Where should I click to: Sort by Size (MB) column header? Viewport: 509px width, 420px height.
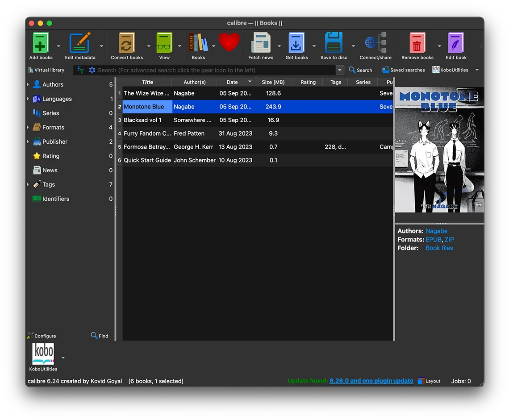[x=273, y=82]
